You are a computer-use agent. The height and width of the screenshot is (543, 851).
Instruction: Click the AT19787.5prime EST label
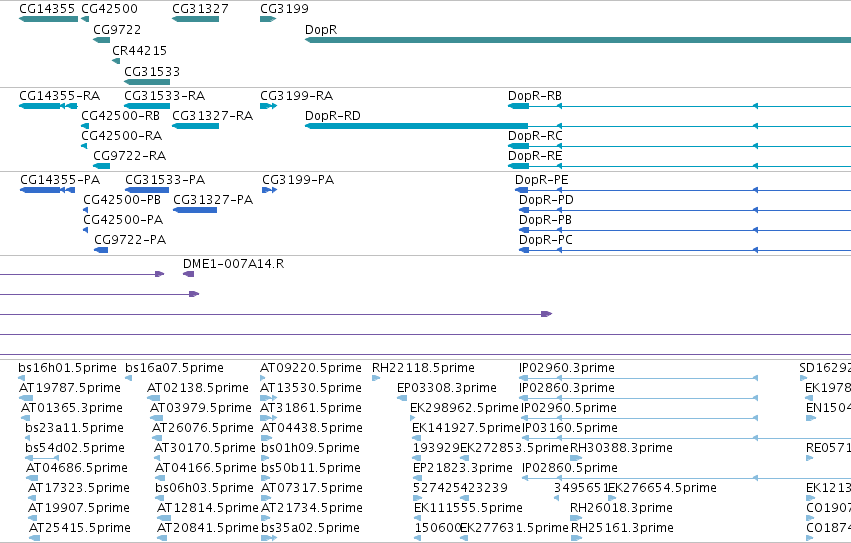click(69, 388)
